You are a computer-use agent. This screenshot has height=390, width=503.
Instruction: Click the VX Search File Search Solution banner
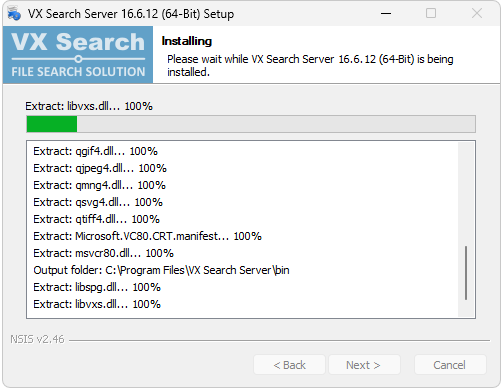[78, 55]
